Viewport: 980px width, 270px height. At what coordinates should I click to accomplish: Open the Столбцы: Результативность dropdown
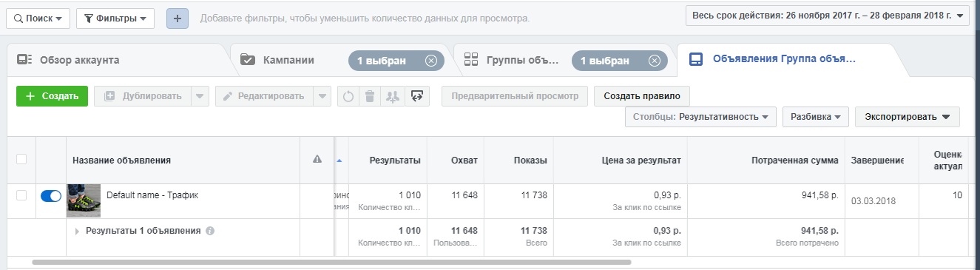click(700, 117)
